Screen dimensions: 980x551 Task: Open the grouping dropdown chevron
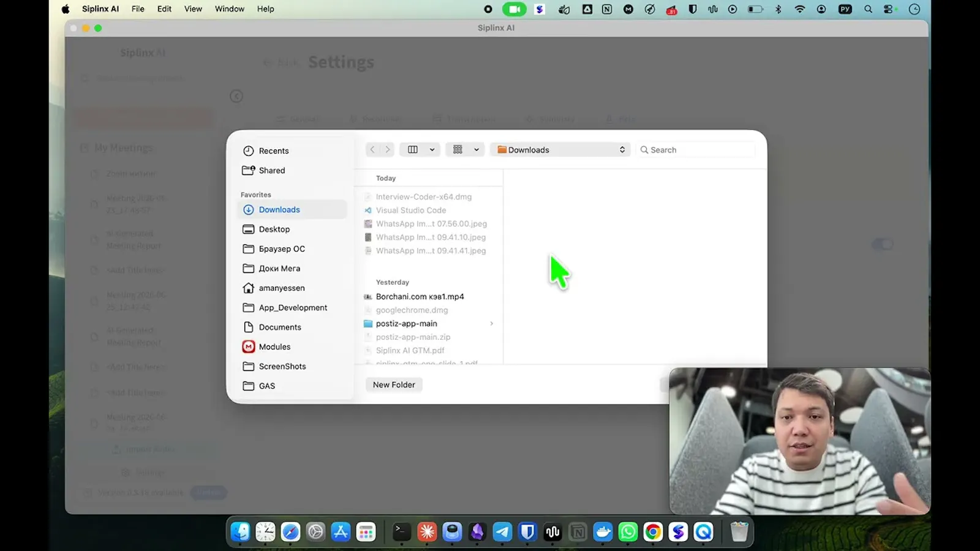click(x=477, y=149)
